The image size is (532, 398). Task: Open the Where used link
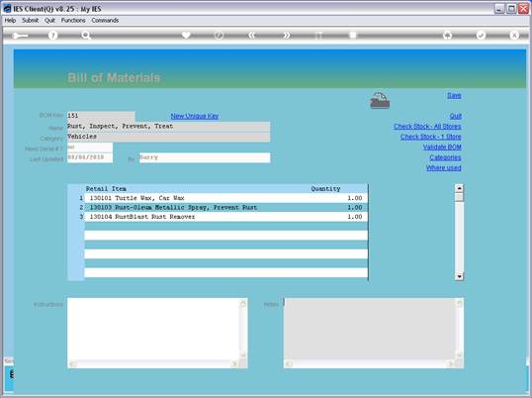[x=443, y=167]
